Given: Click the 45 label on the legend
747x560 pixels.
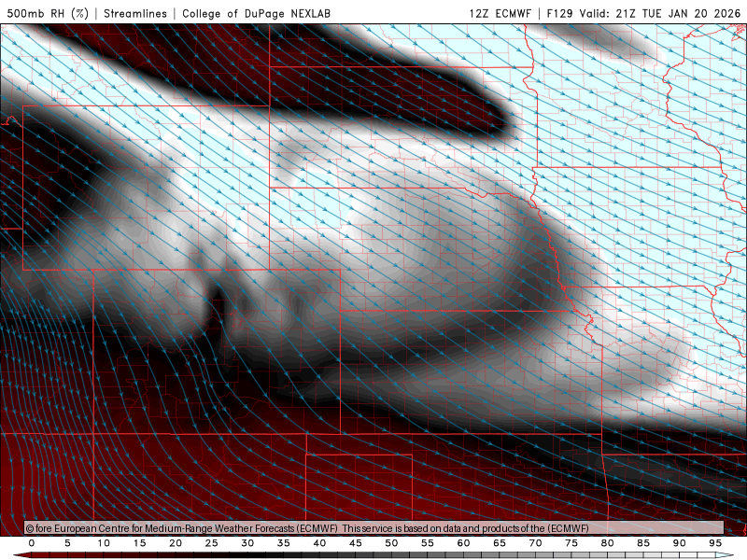Looking at the screenshot, I should (x=356, y=543).
